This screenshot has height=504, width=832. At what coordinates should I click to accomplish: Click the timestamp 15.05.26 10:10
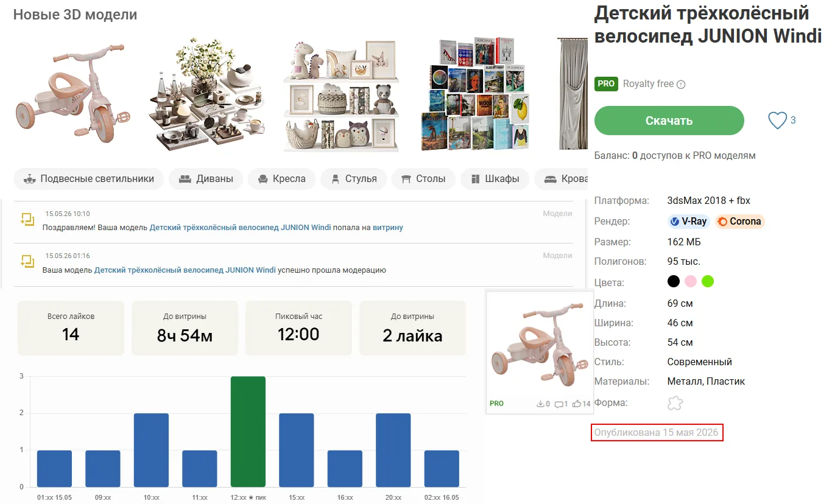click(x=68, y=214)
